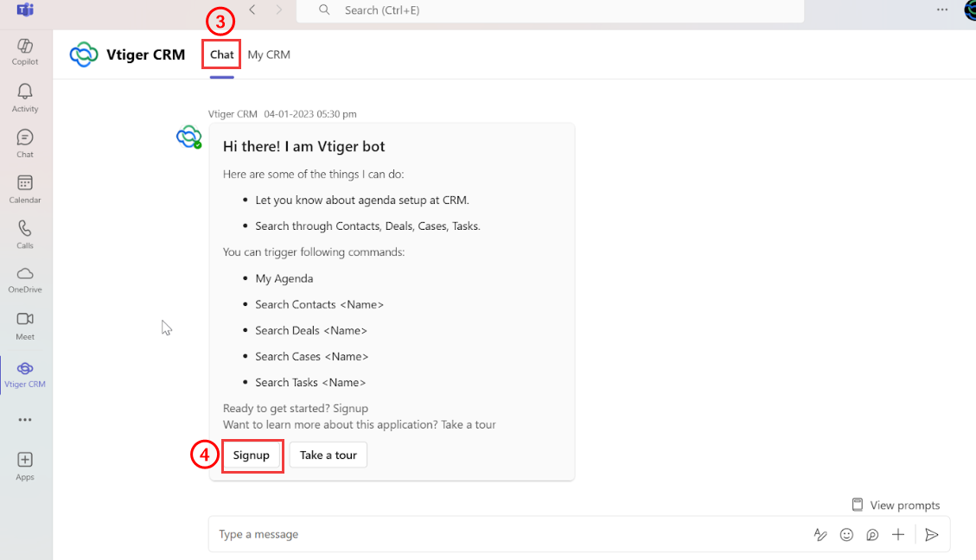976x560 pixels.
Task: Click the "Ready to get started? Signup" text
Action: tap(296, 408)
